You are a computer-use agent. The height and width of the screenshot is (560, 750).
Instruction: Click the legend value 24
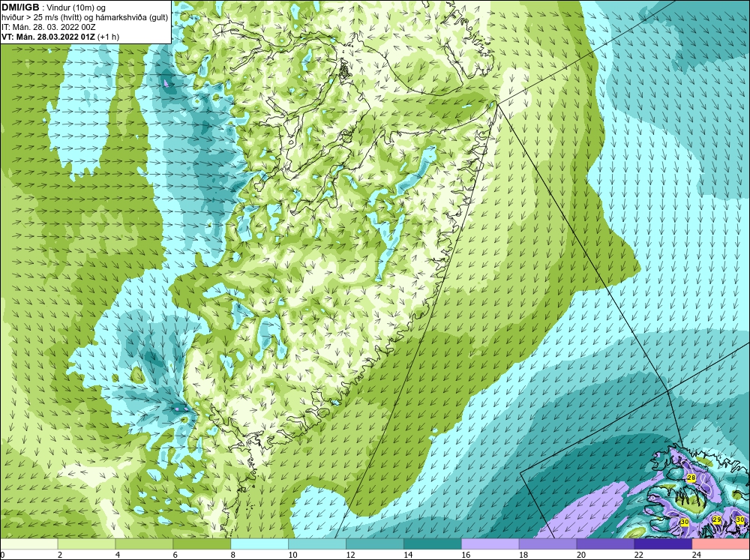point(697,555)
